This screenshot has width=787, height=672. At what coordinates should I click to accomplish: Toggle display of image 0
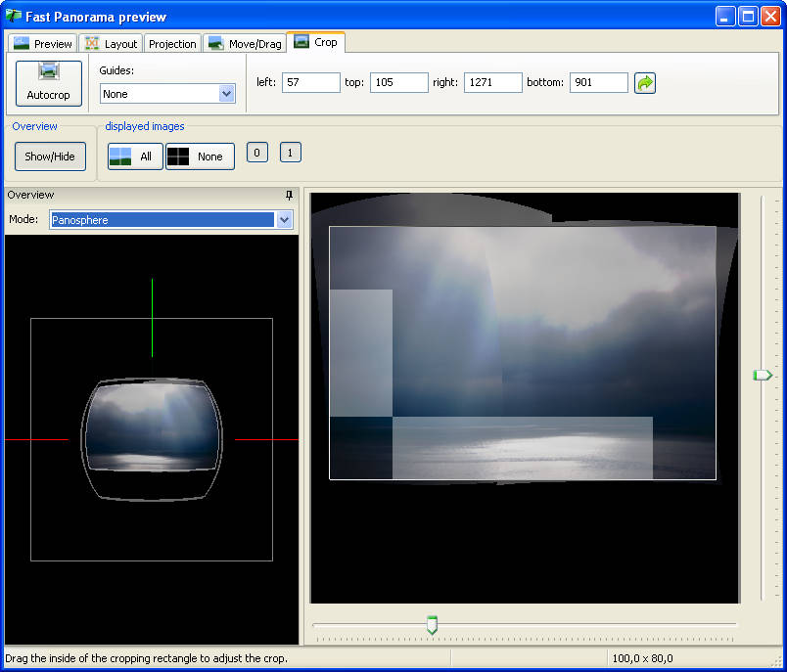256,153
